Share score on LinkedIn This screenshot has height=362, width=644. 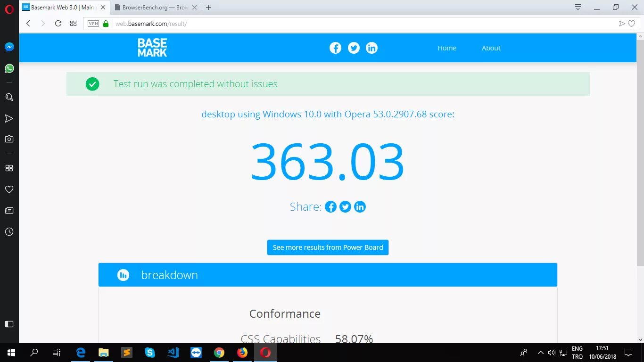(x=360, y=207)
